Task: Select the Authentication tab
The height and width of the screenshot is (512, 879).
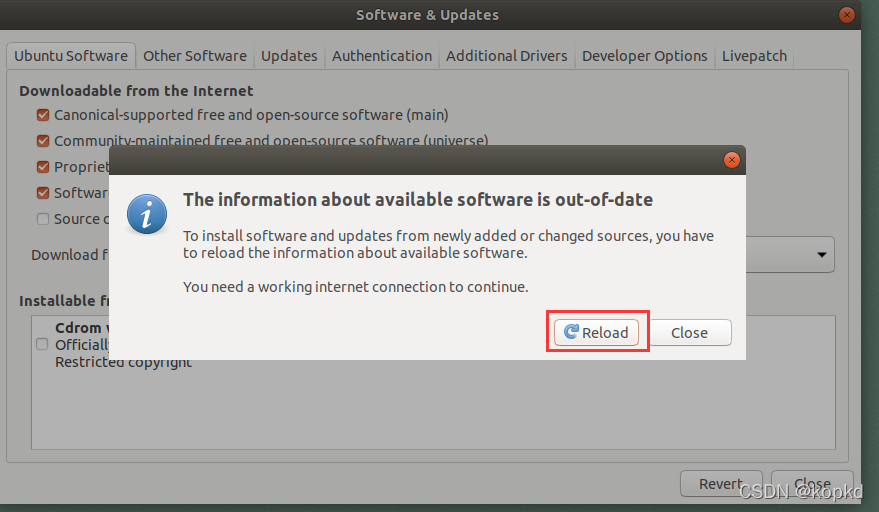Action: (x=382, y=56)
